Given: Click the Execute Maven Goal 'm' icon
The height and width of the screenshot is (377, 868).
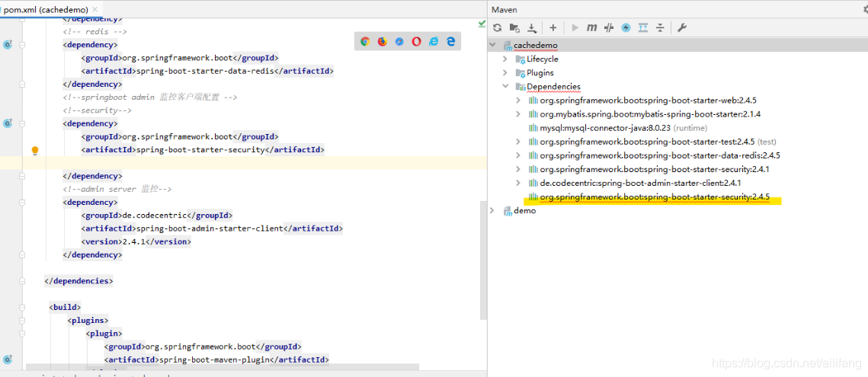Looking at the screenshot, I should pyautogui.click(x=591, y=27).
